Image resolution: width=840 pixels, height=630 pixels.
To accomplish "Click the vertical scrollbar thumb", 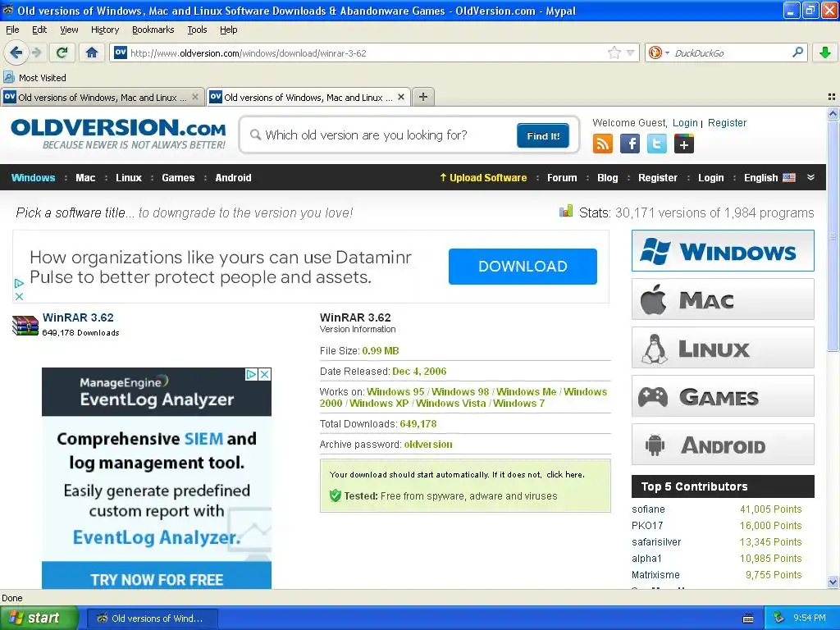I will pyautogui.click(x=833, y=235).
